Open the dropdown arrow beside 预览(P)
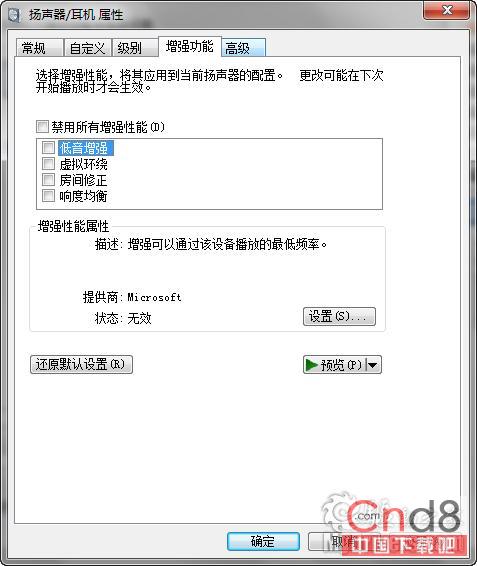 point(373,365)
